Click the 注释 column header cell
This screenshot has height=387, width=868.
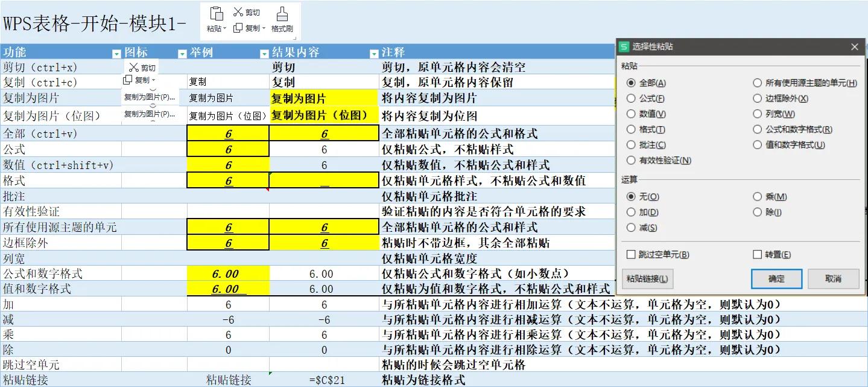tap(497, 53)
